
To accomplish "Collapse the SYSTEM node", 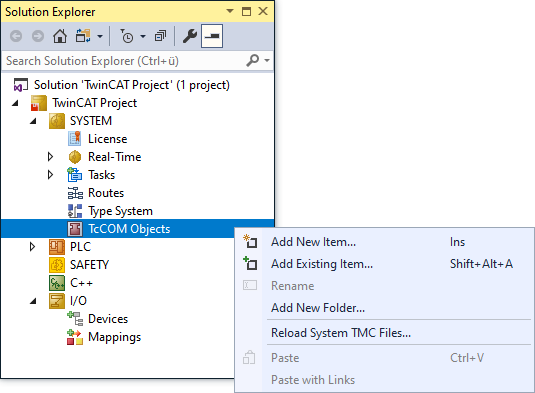I will (x=33, y=121).
